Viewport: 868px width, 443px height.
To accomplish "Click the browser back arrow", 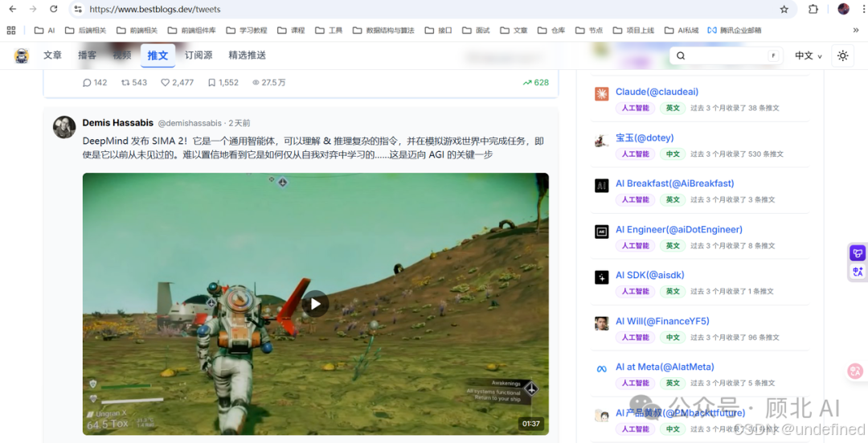I will pyautogui.click(x=13, y=9).
